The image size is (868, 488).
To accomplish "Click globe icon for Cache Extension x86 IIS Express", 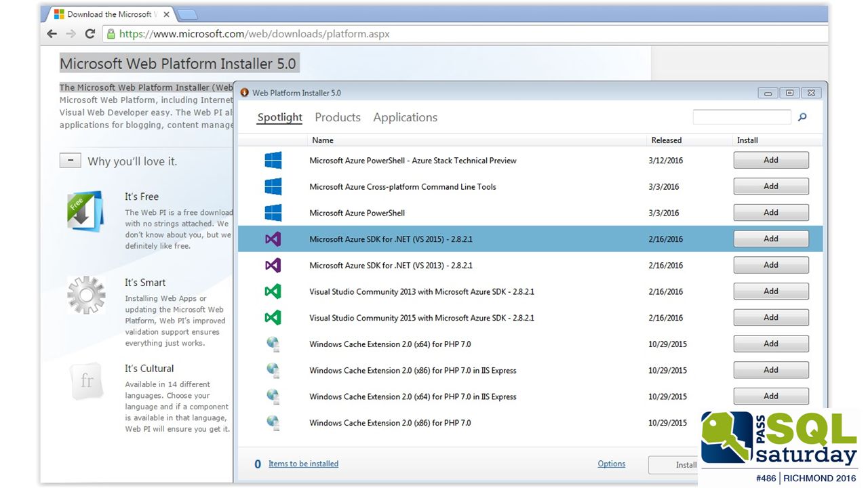I will [x=273, y=370].
